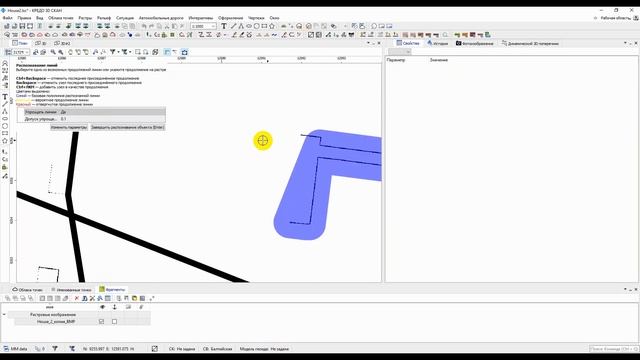Open the 1:1000 scale dropdown
Screen dimensions: 640x360
tap(213, 26)
